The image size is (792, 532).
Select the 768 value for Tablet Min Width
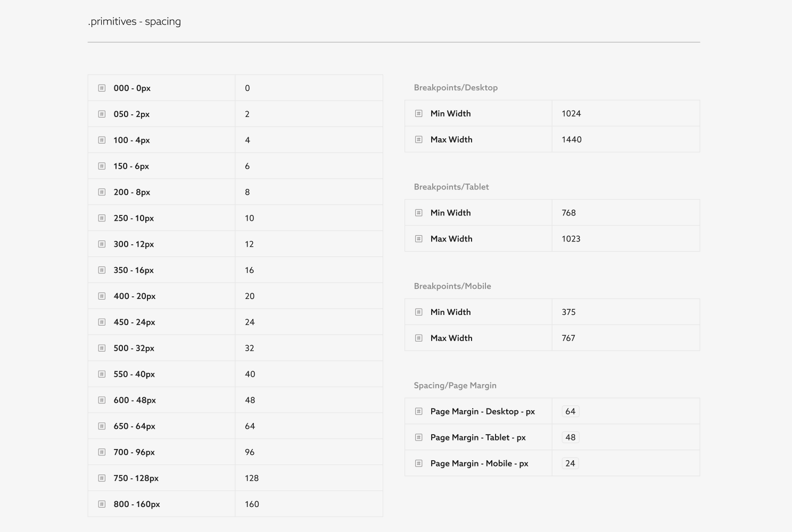point(568,213)
